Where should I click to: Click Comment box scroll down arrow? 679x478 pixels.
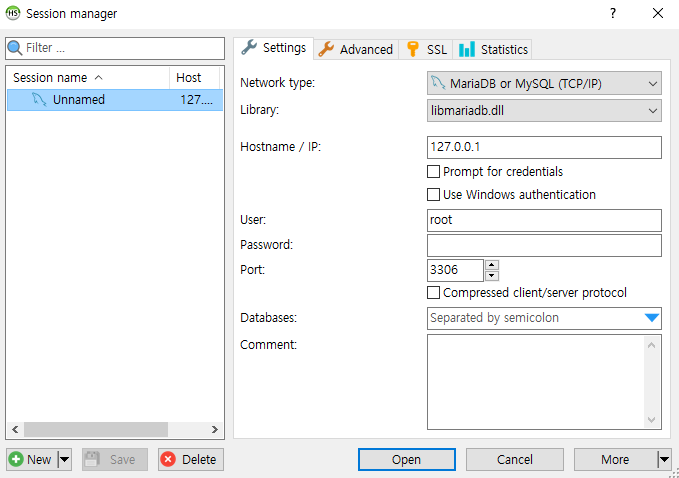click(x=652, y=420)
